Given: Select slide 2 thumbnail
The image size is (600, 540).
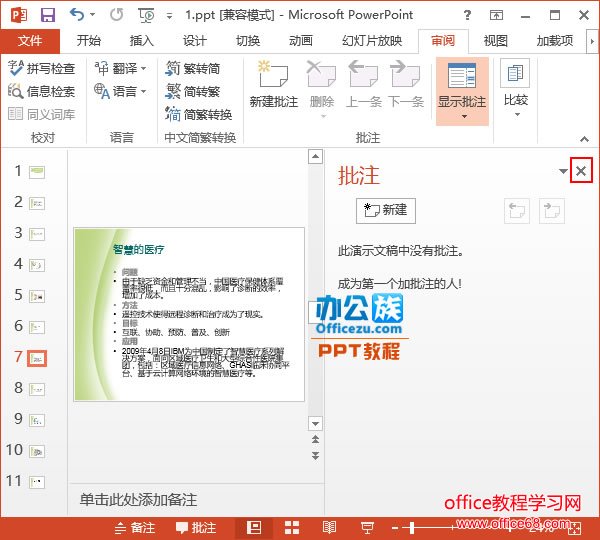Looking at the screenshot, I should click(37, 203).
